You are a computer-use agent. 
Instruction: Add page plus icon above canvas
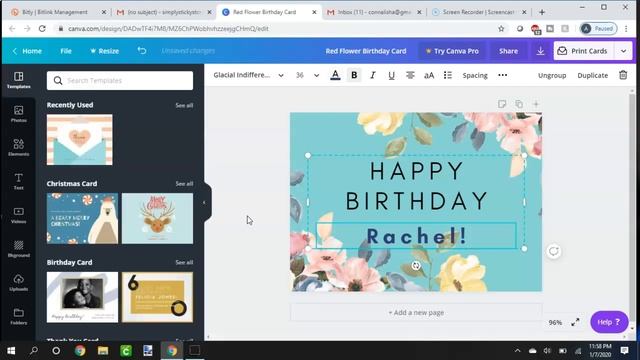536,104
